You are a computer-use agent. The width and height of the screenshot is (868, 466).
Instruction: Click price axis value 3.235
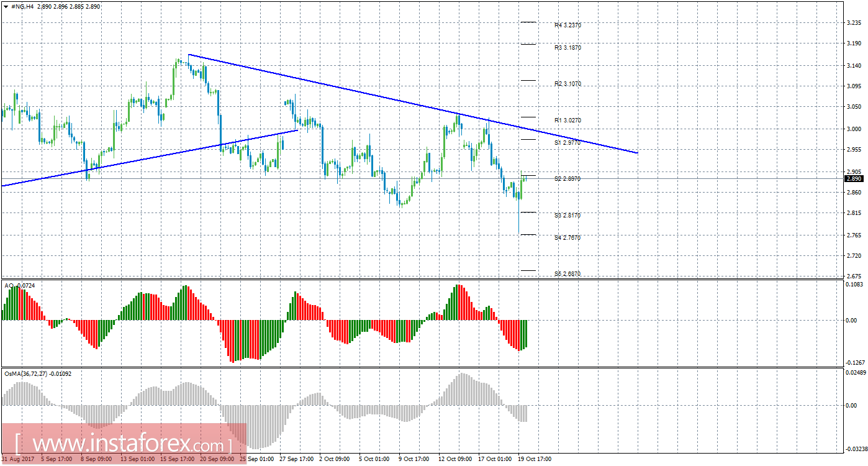[856, 23]
